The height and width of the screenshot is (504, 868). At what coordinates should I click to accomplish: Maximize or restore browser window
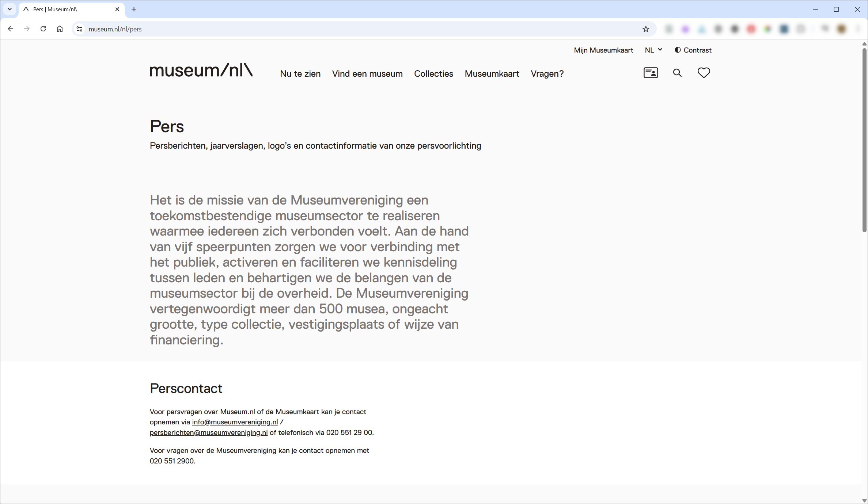(836, 9)
